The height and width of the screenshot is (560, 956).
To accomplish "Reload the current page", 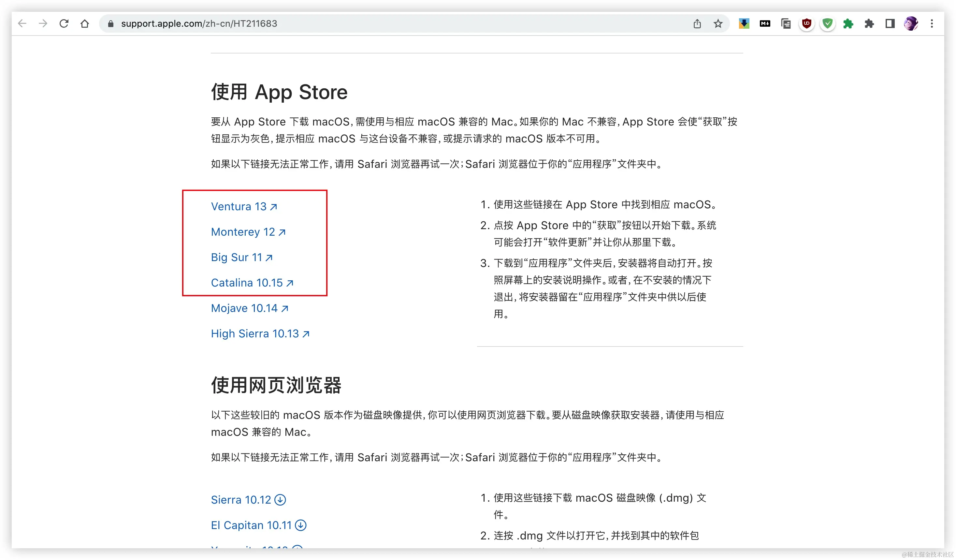I will click(64, 23).
